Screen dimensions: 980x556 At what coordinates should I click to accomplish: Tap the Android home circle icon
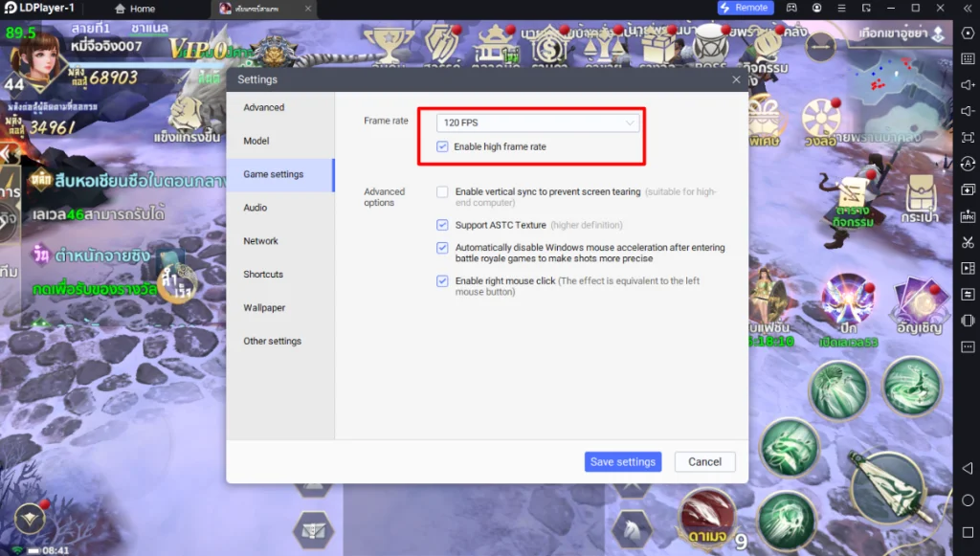click(968, 500)
